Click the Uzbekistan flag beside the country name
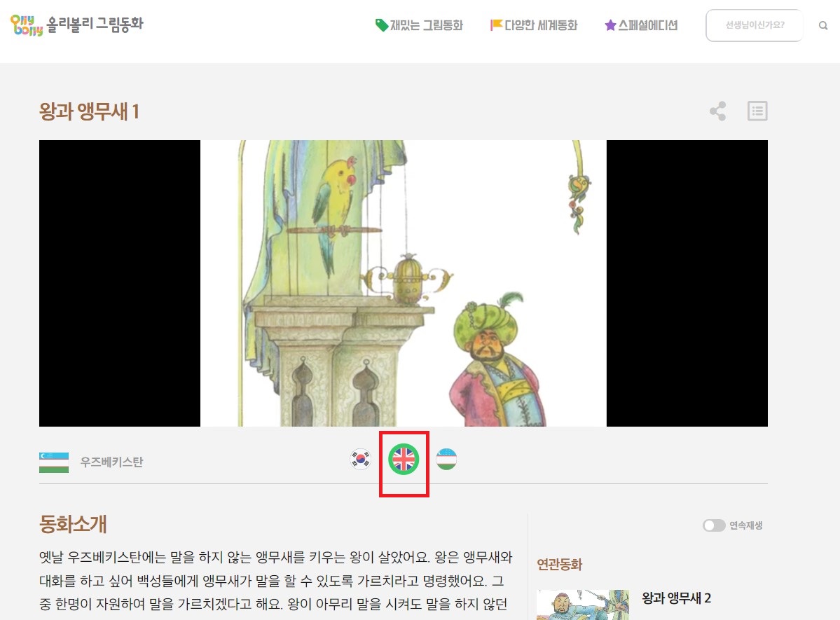Screen dimensions: 840x620 [53, 461]
